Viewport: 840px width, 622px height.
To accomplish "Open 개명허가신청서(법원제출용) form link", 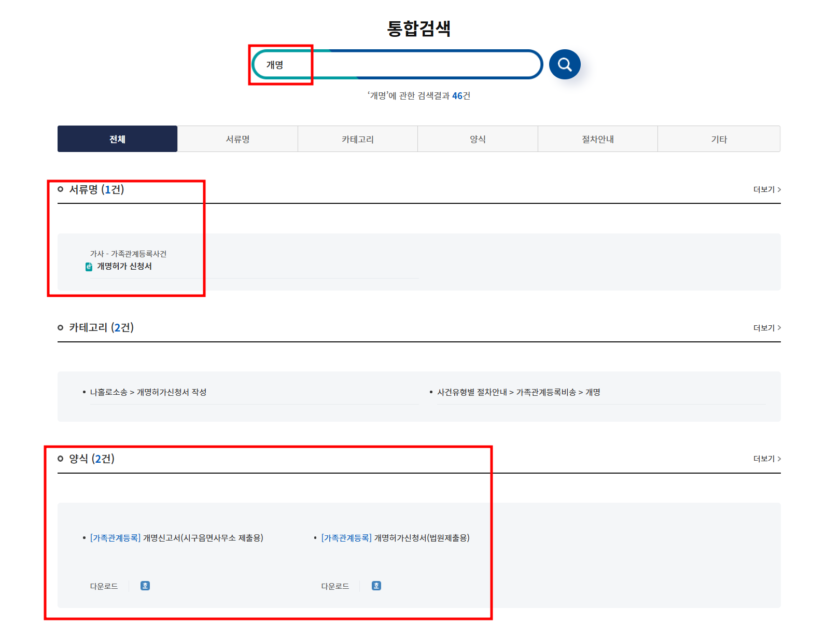I will click(396, 538).
